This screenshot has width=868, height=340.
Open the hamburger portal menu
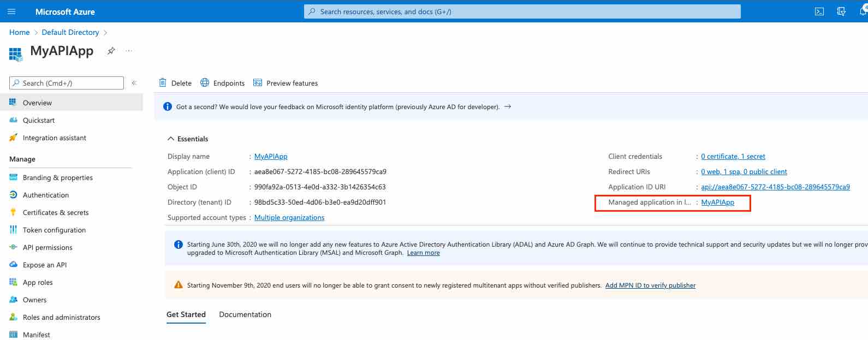click(11, 11)
